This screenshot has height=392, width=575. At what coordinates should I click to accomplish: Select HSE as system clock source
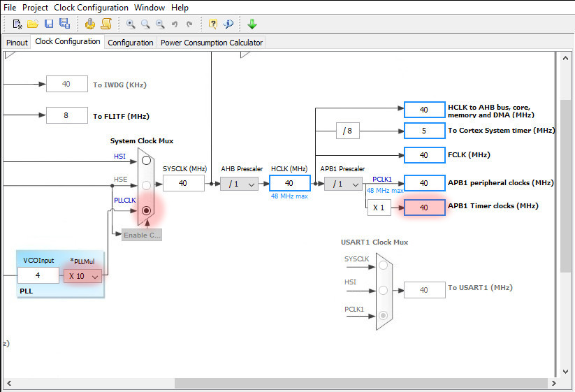coord(146,185)
